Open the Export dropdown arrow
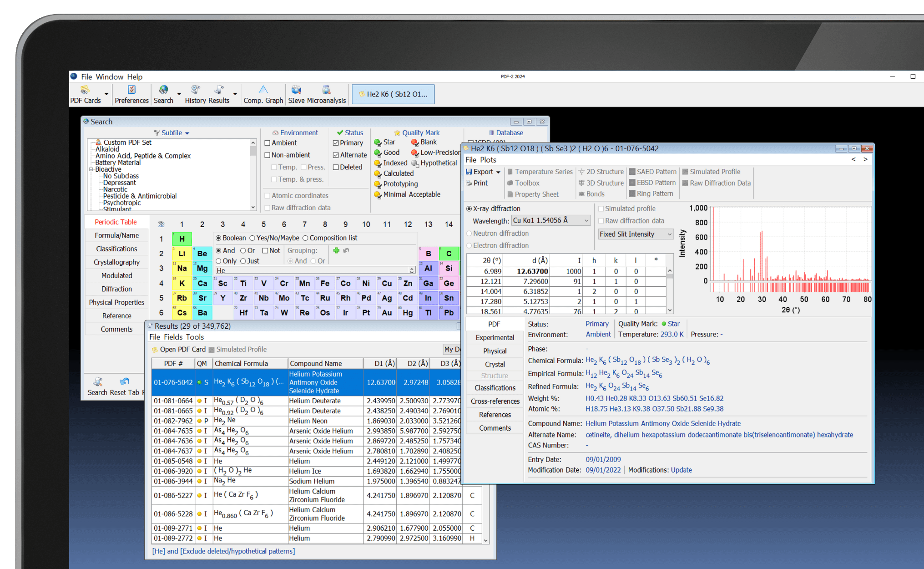924x569 pixels. point(498,172)
